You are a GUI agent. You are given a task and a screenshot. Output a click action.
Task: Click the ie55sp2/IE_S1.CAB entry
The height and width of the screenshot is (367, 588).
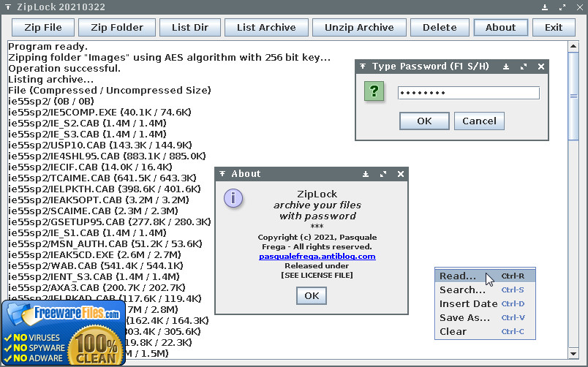(x=87, y=232)
